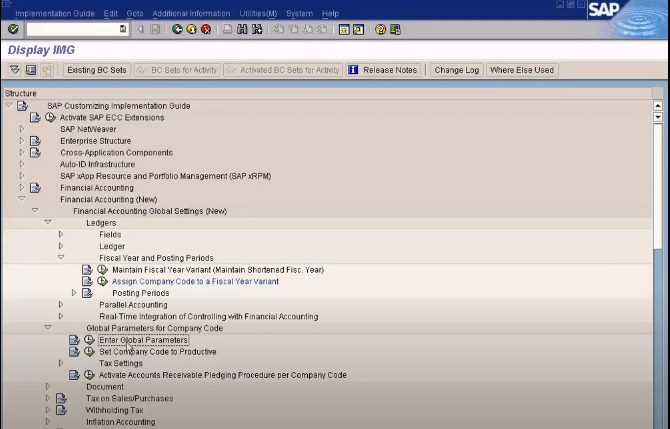
Task: Open documentation for Activate Accounts Receivable Pledging
Action: [74, 375]
